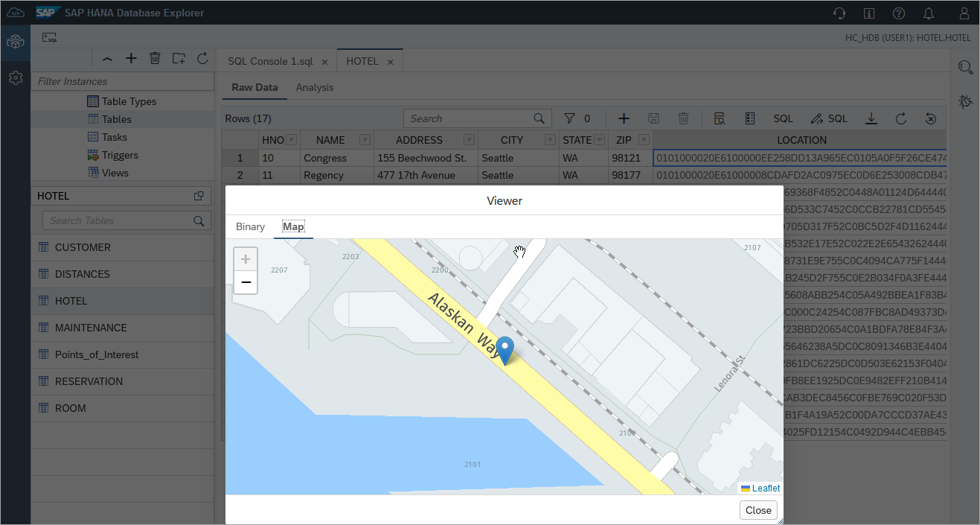Focus the Filter Instances field

tap(123, 81)
